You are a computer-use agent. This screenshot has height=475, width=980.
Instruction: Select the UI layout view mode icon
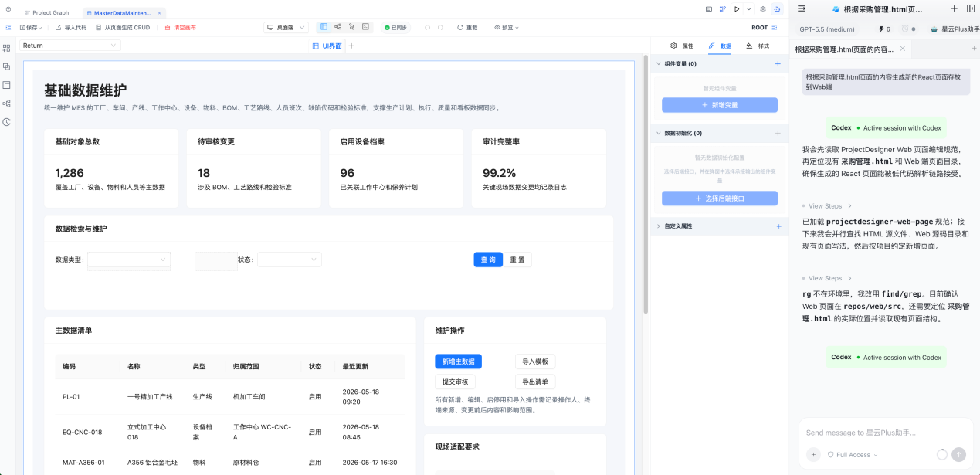pyautogui.click(x=324, y=27)
